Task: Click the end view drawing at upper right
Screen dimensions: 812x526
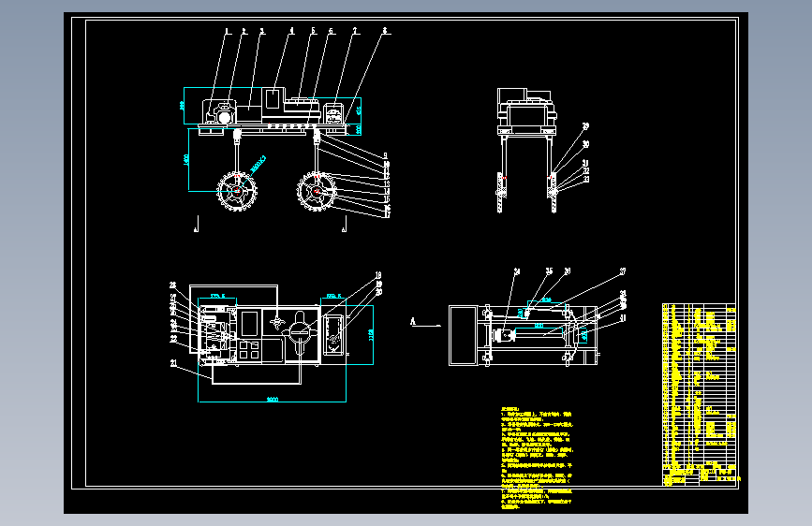Action: point(527,150)
